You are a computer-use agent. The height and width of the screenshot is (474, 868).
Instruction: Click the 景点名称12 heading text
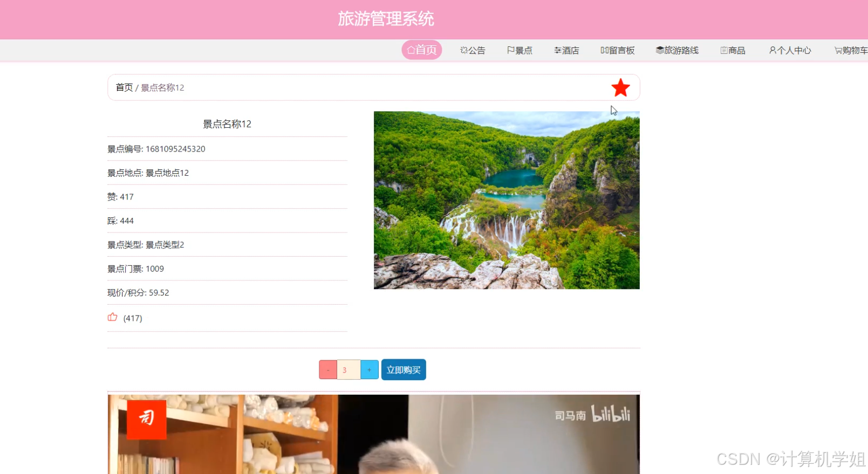pyautogui.click(x=227, y=124)
